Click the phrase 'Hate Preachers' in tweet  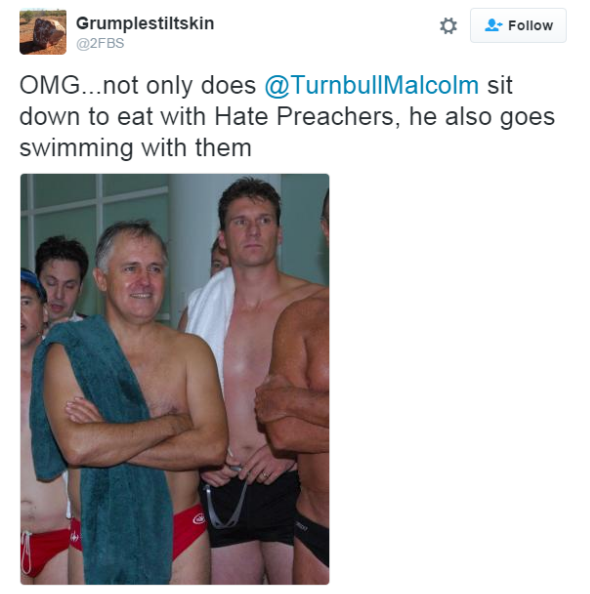click(305, 116)
